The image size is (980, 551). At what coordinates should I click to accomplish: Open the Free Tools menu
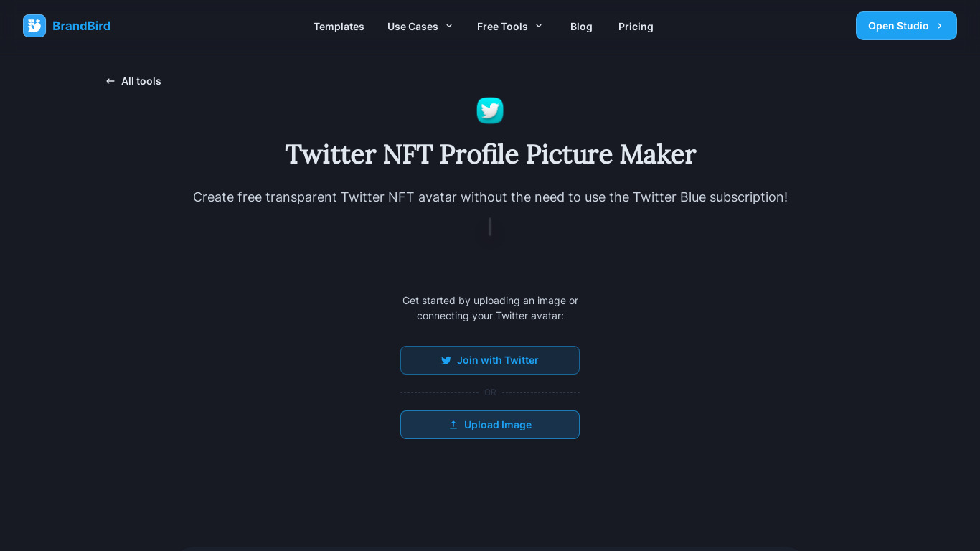(x=502, y=27)
